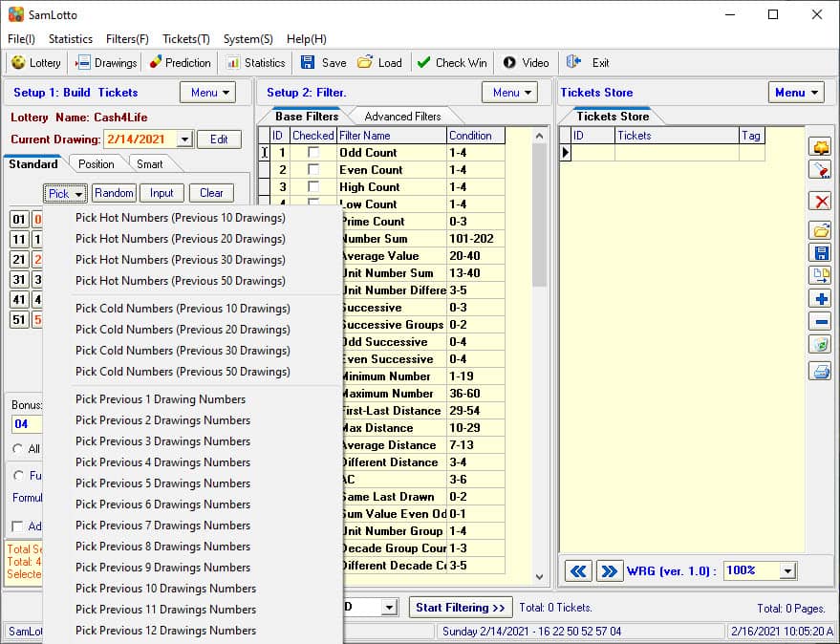Screen dimensions: 840x644
Task: Click the Condition column header
Action: point(475,136)
